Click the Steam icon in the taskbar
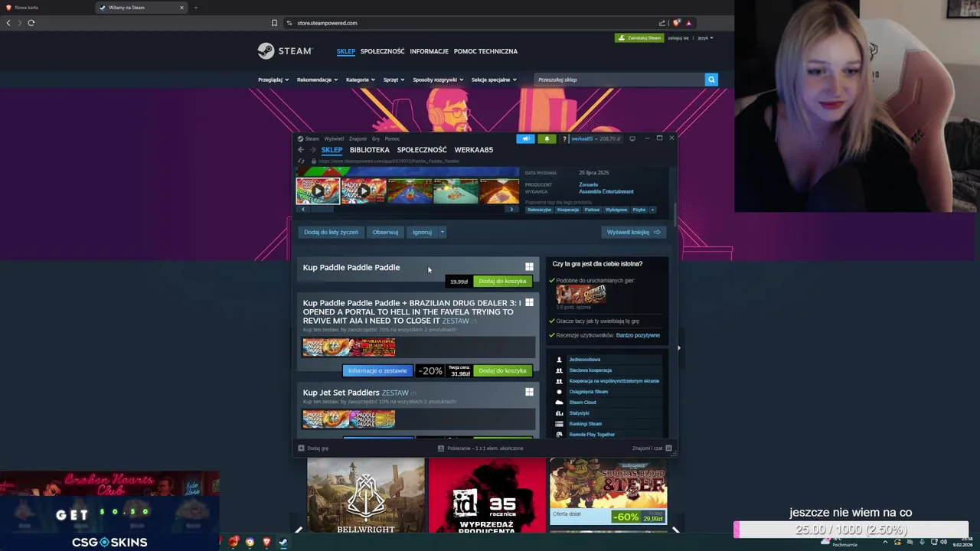The image size is (980, 551). (x=283, y=542)
